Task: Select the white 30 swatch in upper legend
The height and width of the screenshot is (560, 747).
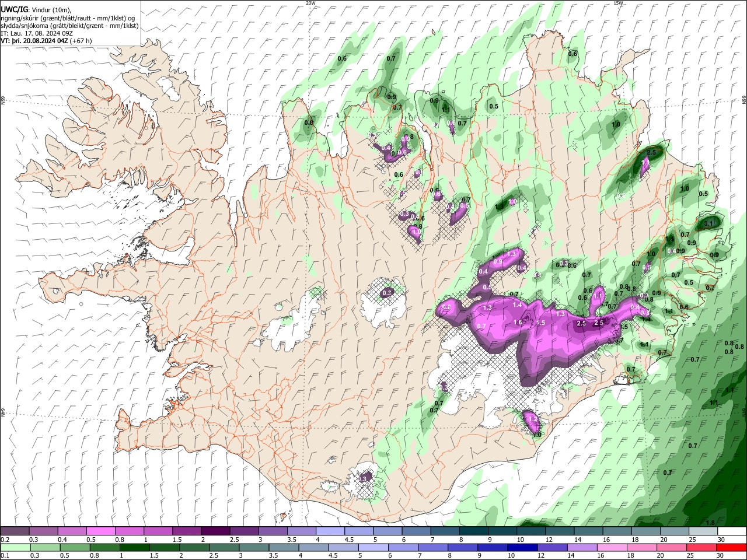Action: click(x=732, y=531)
